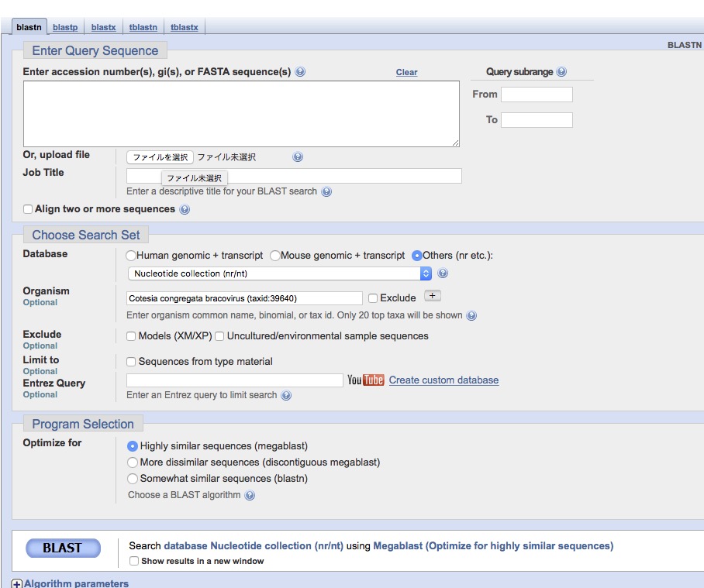
Task: Click the YouTube logo icon
Action: pyautogui.click(x=365, y=380)
